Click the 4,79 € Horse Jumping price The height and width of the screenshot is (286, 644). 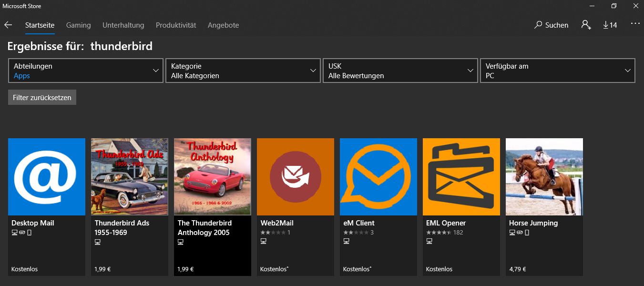pyautogui.click(x=518, y=269)
